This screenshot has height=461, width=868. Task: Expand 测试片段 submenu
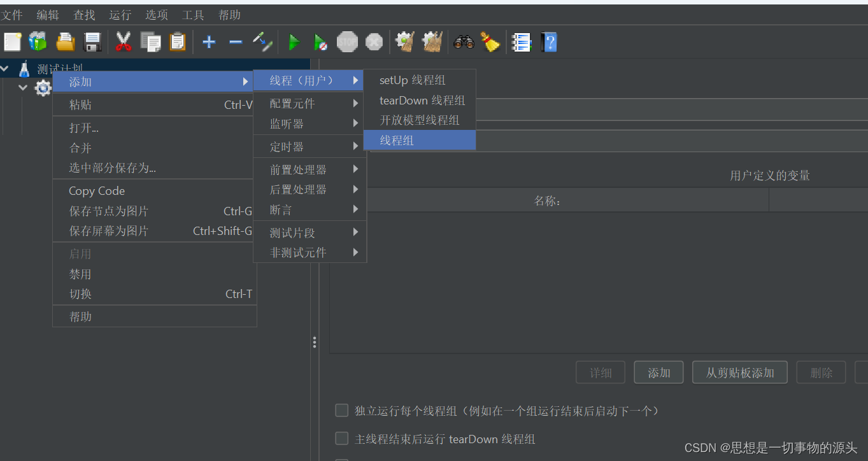coord(309,232)
